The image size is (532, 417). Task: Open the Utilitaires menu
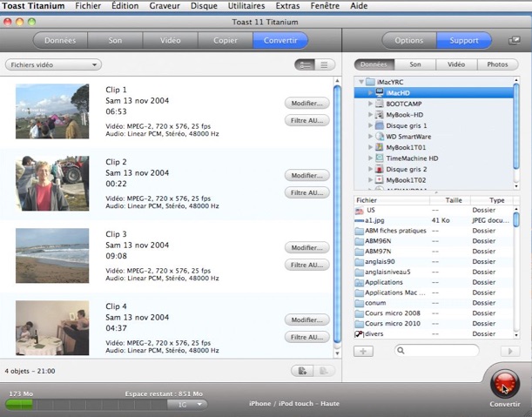[246, 6]
